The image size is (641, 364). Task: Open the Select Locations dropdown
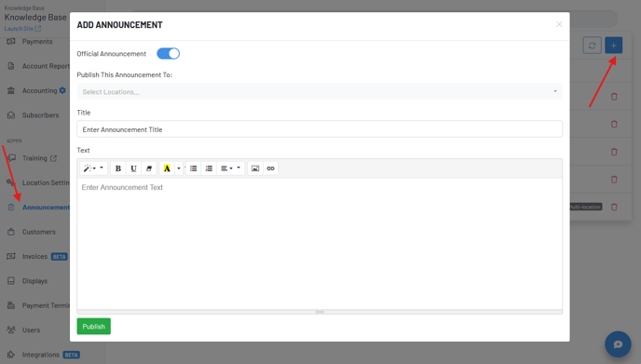pos(320,91)
